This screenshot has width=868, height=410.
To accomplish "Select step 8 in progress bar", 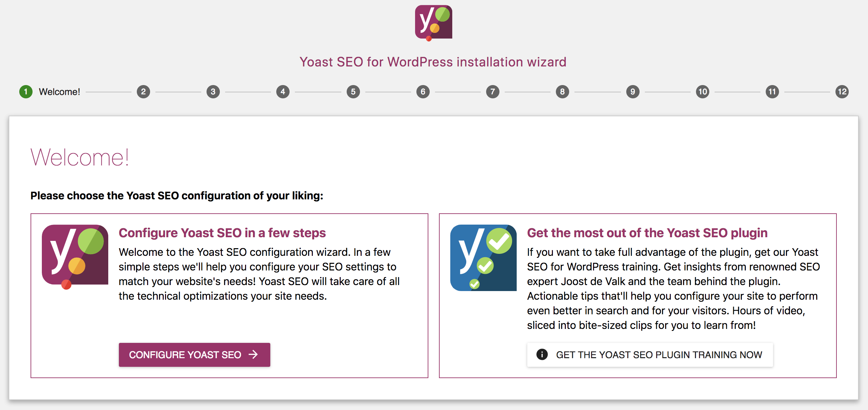I will point(563,92).
